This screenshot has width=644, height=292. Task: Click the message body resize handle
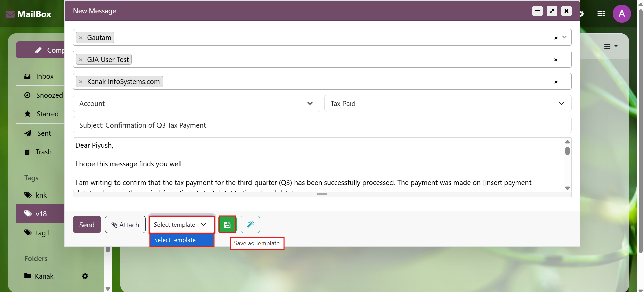[x=322, y=194]
